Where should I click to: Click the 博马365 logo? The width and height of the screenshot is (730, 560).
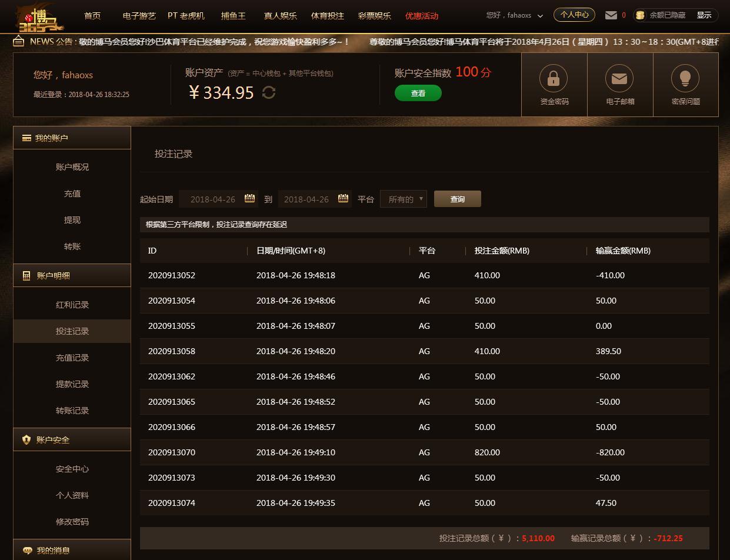(40, 18)
